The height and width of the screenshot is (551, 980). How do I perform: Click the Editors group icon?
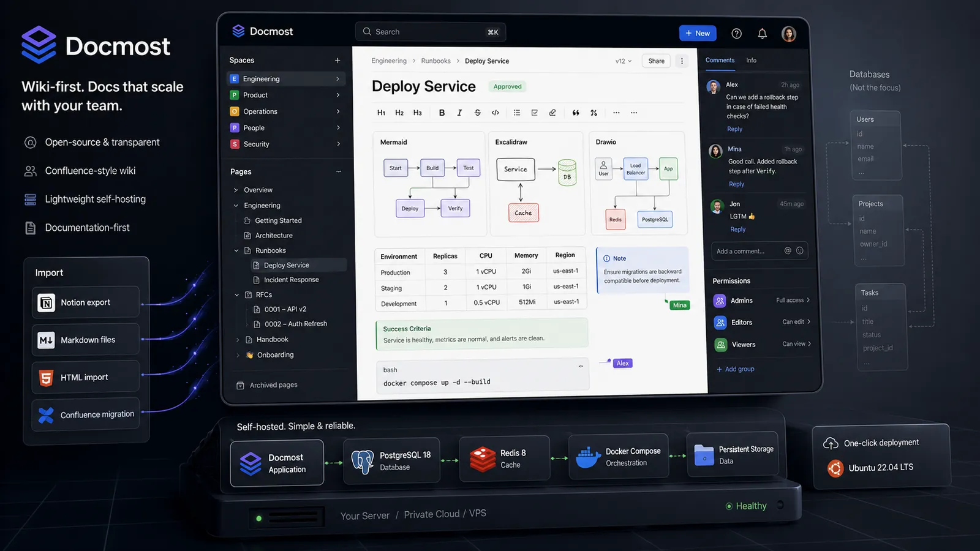tap(720, 323)
